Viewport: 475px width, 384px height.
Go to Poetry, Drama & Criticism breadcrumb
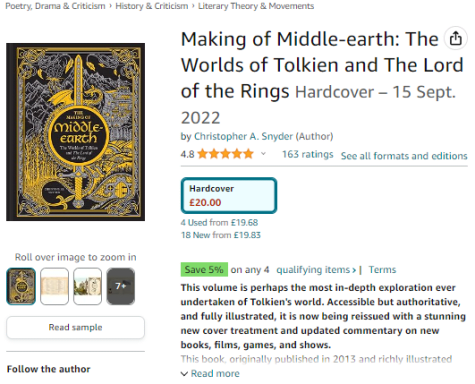[x=55, y=6]
